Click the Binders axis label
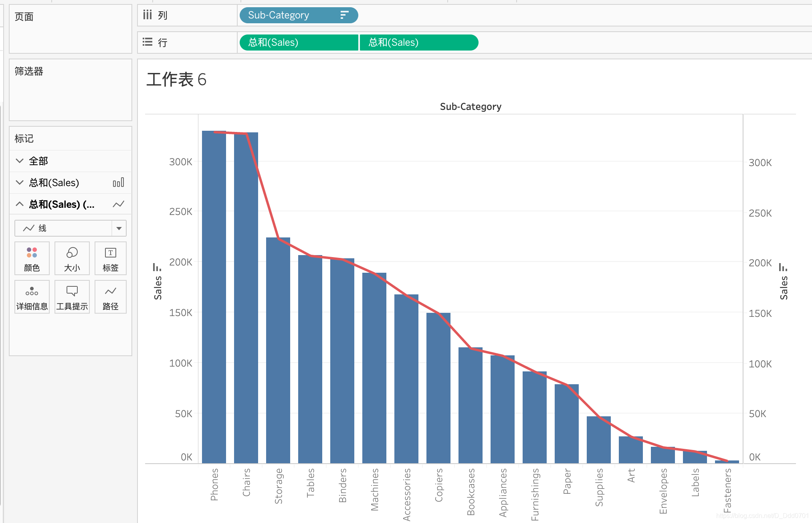This screenshot has height=523, width=812. coord(343,485)
